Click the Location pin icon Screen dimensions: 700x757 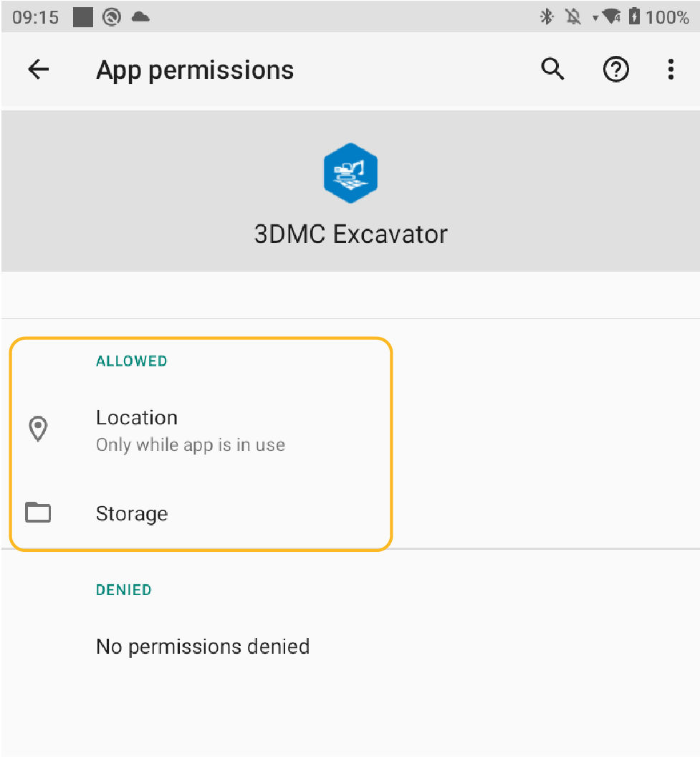(x=38, y=429)
